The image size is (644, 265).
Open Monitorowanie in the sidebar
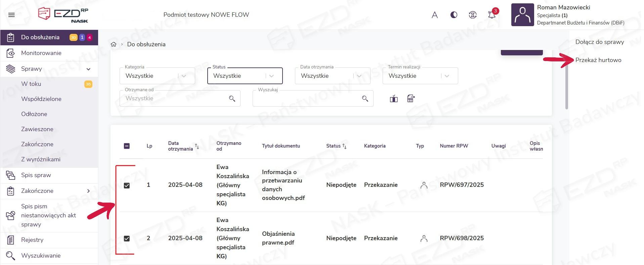[41, 53]
